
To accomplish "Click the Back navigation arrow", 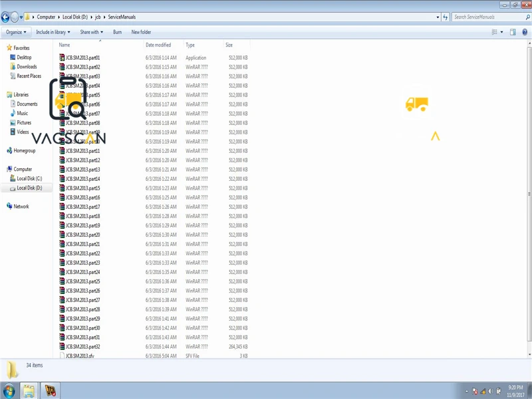I will coord(5,17).
